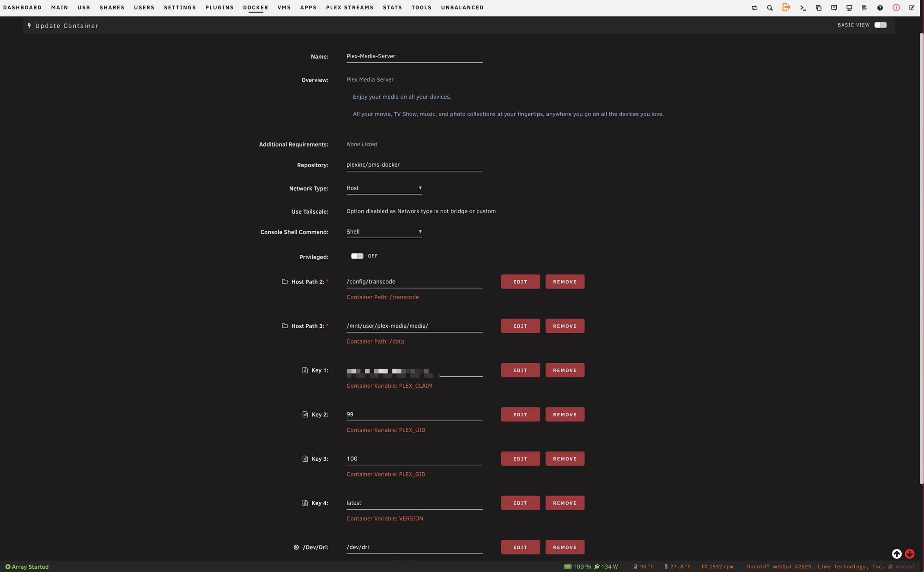Click the Array Started status icon
The image size is (924, 572).
click(8, 566)
